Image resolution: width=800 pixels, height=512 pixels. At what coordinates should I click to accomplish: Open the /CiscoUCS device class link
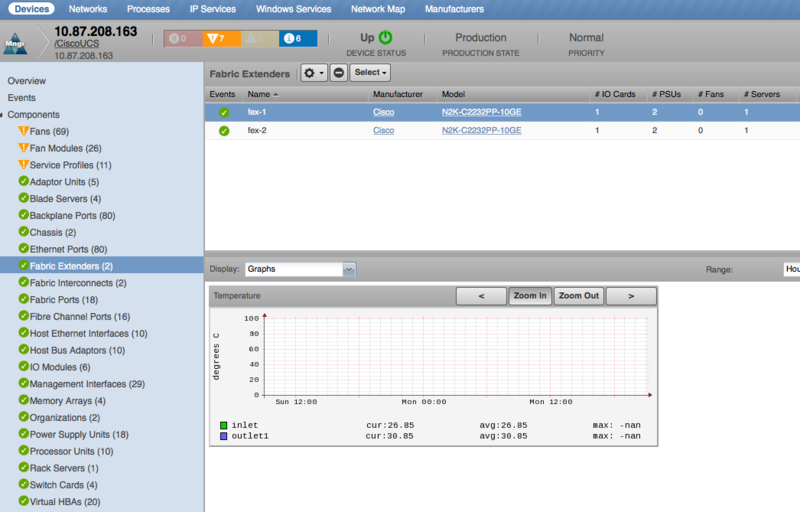(77, 44)
